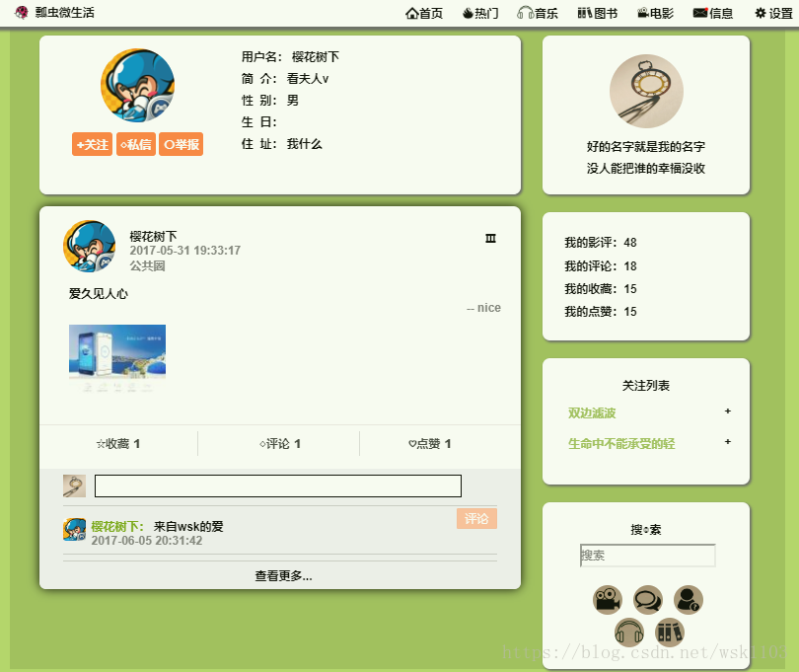Click the plus beside 生命中不能承受的轻

coord(728,441)
